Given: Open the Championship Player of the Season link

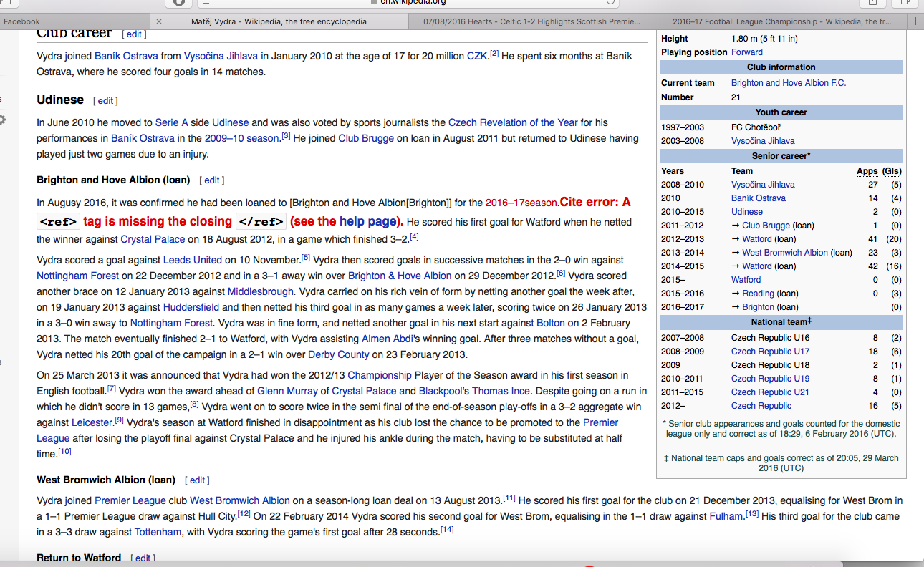Looking at the screenshot, I should pos(380,376).
